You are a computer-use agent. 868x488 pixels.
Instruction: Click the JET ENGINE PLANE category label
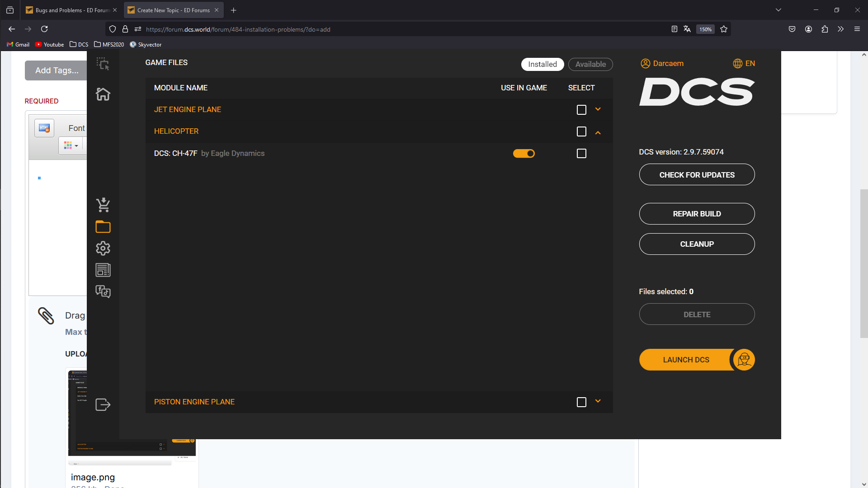188,109
